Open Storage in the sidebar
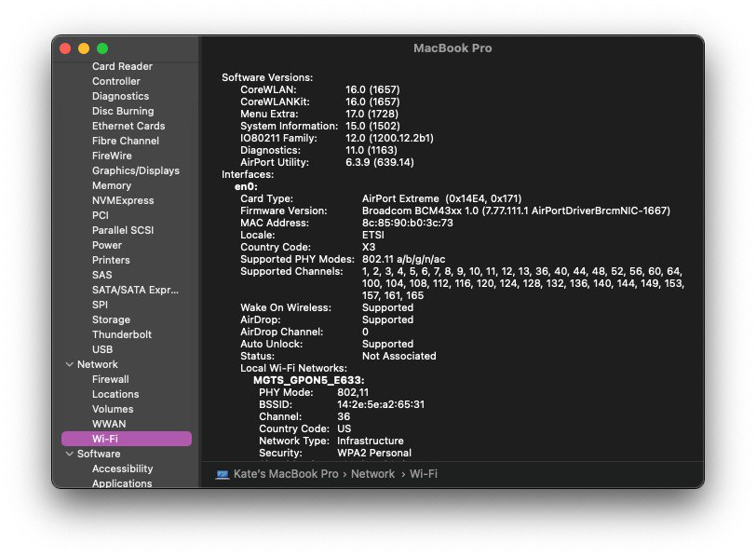Viewport: 756px width, 557px height. pyautogui.click(x=111, y=320)
